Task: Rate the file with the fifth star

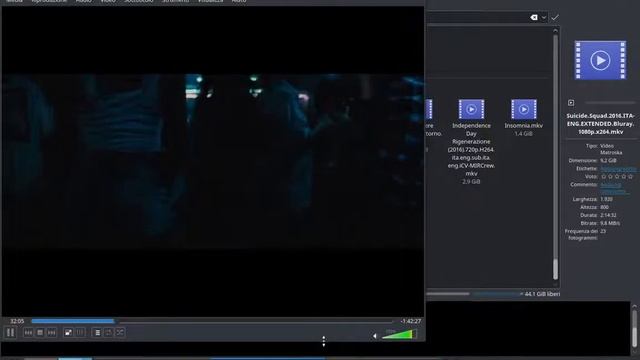Action: tap(630, 177)
